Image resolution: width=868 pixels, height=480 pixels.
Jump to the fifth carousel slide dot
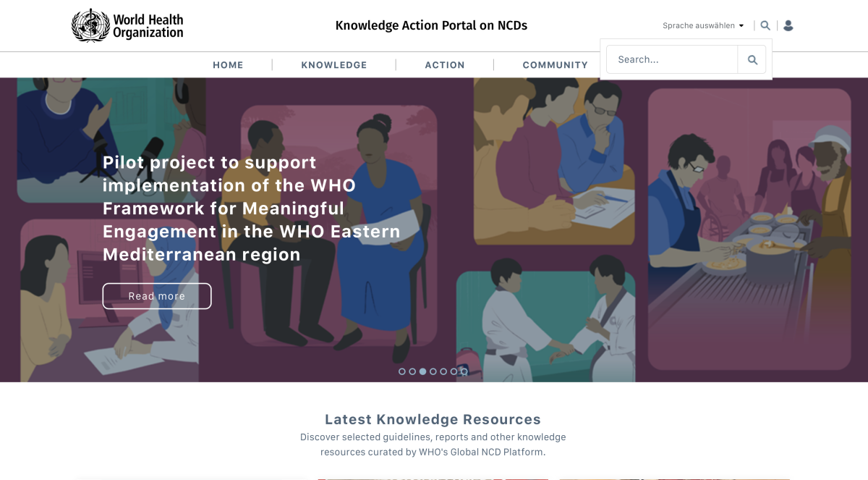point(443,371)
